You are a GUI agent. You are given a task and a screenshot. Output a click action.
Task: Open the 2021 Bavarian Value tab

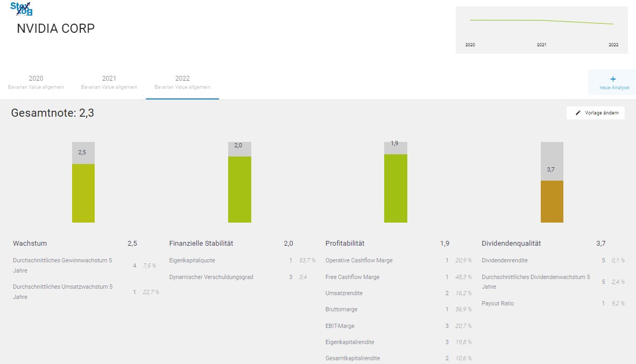point(109,82)
